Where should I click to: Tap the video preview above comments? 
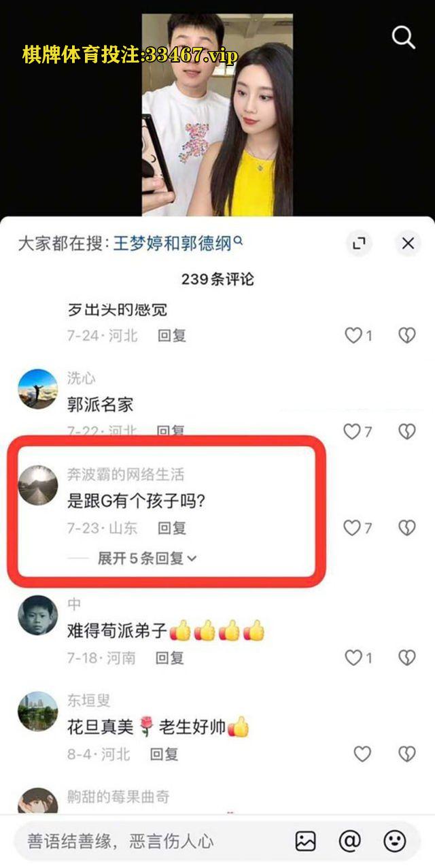pos(217,114)
